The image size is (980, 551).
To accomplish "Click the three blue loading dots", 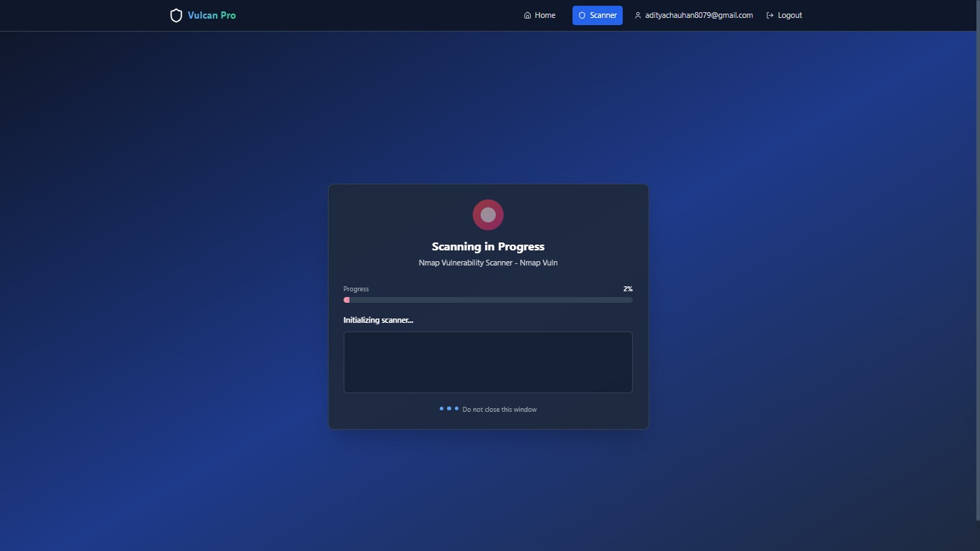I will (x=449, y=409).
